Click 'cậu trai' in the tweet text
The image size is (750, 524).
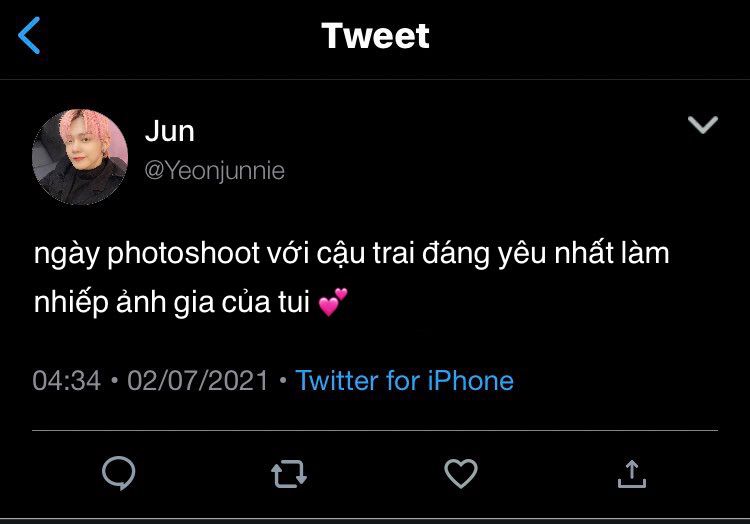(x=365, y=253)
